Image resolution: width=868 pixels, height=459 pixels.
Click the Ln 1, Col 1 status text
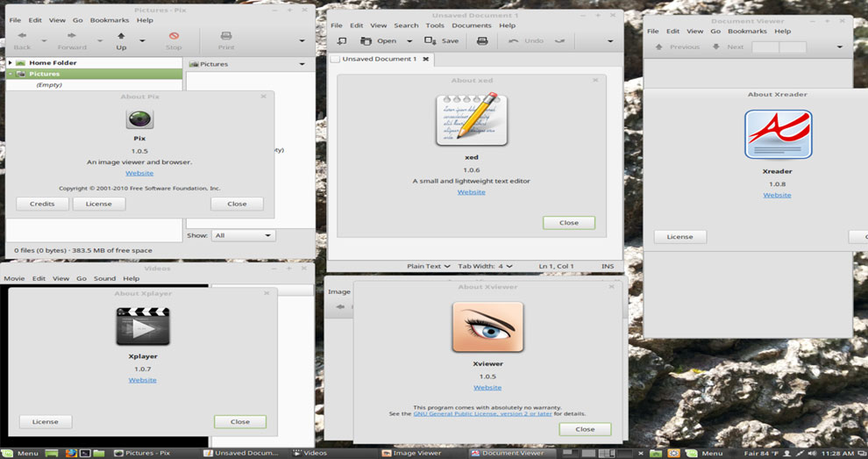tap(557, 267)
